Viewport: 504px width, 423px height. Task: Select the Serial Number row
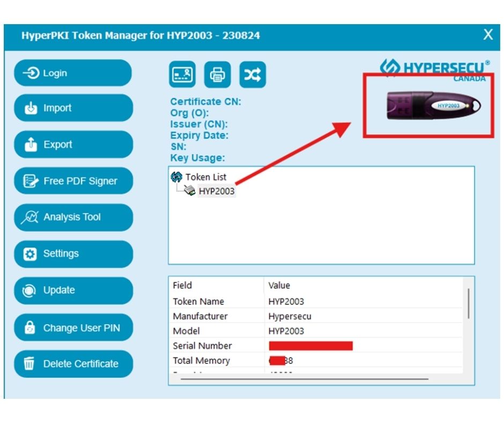pos(316,346)
